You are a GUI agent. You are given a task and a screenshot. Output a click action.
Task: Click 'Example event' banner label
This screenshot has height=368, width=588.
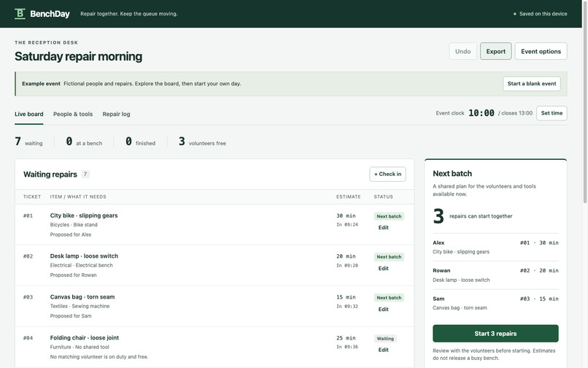(41, 84)
